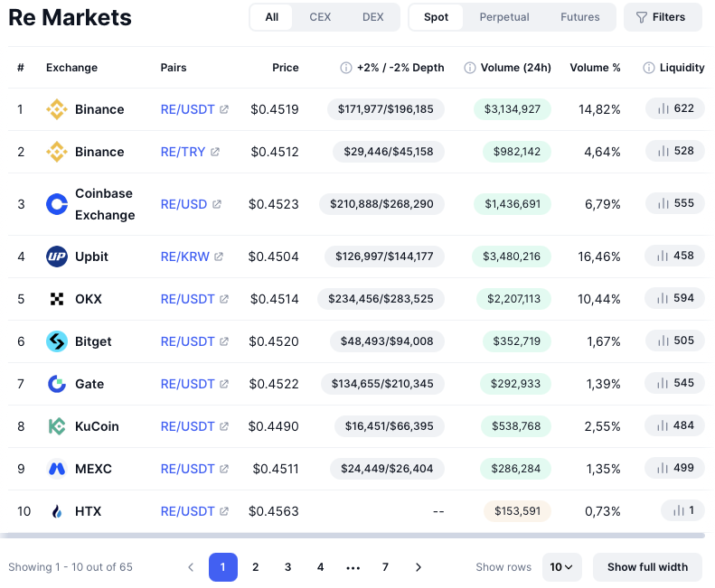The height and width of the screenshot is (588, 715).
Task: Go to next page with right chevron
Action: click(x=419, y=567)
